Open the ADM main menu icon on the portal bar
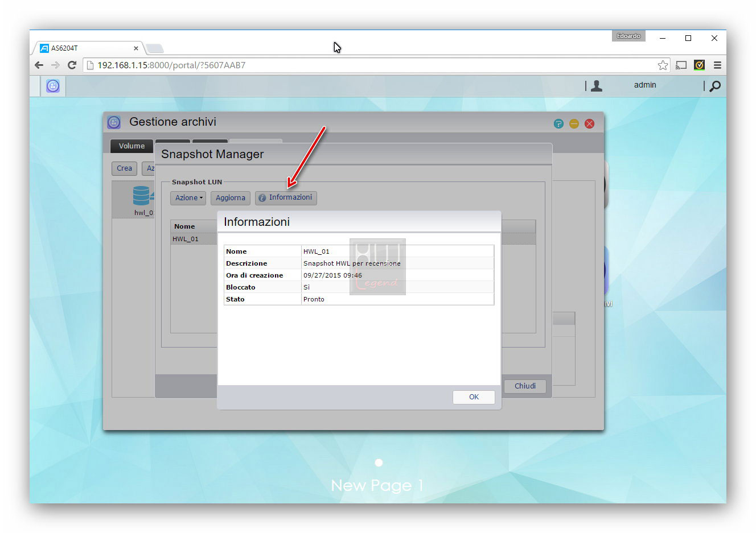Image resolution: width=756 pixels, height=533 pixels. [53, 86]
